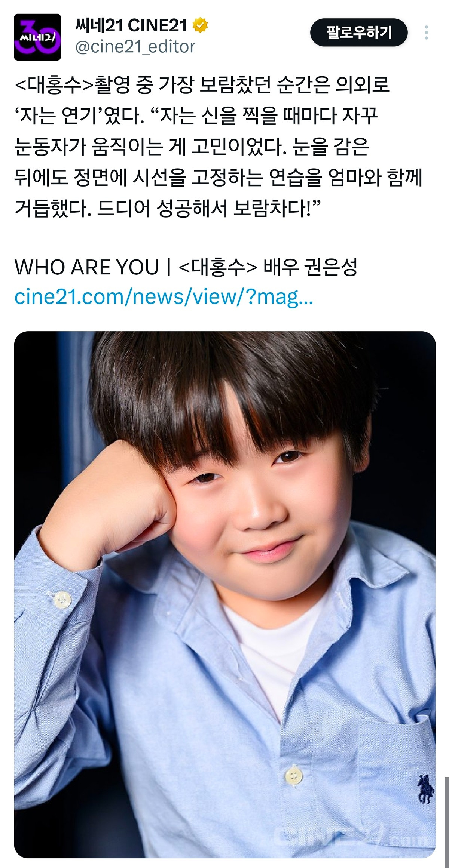This screenshot has width=449, height=868.
Task: Open the three-dot more options menu
Action: click(426, 33)
